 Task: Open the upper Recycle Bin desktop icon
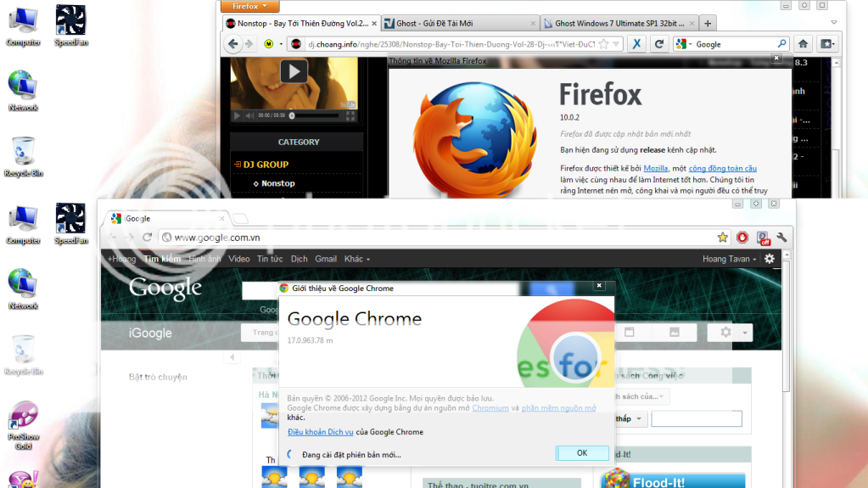[23, 154]
